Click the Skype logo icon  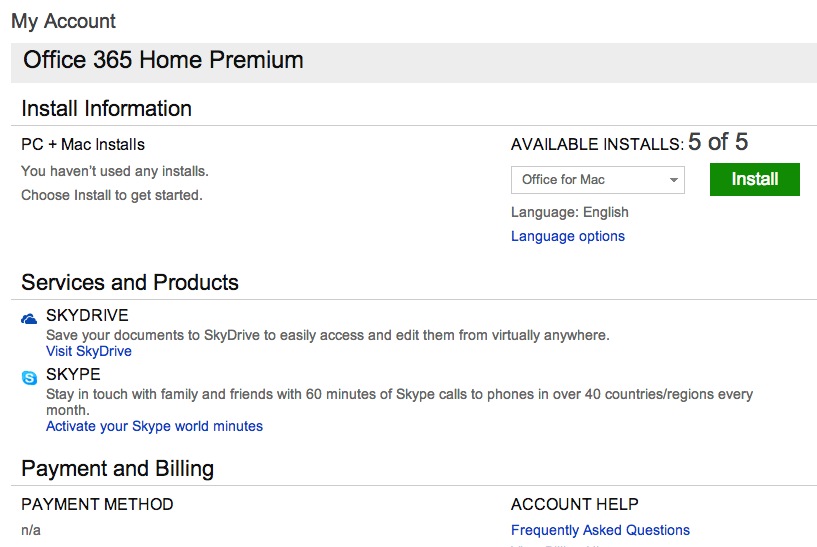point(30,377)
